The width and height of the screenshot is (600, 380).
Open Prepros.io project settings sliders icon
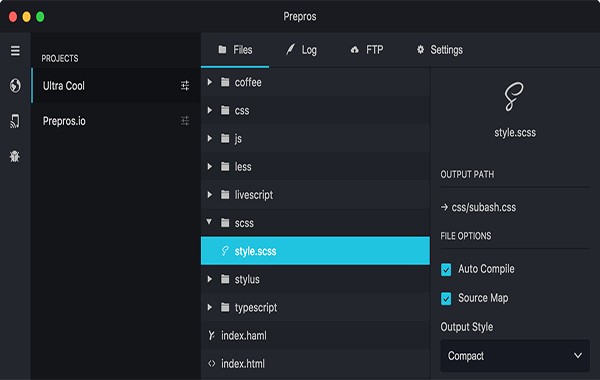tap(185, 121)
